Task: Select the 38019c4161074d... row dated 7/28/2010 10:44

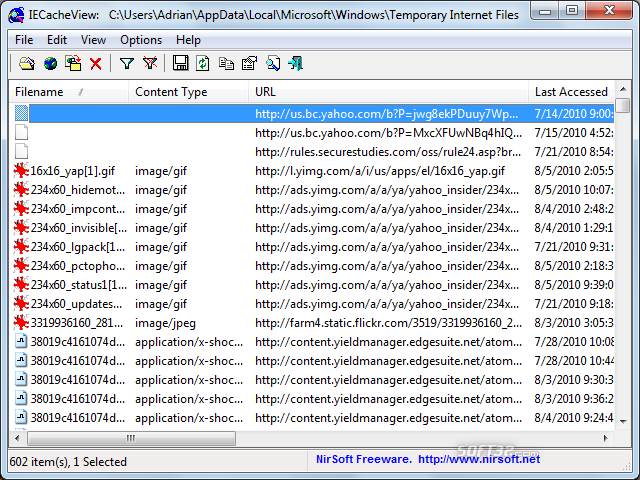Action: pos(311,361)
